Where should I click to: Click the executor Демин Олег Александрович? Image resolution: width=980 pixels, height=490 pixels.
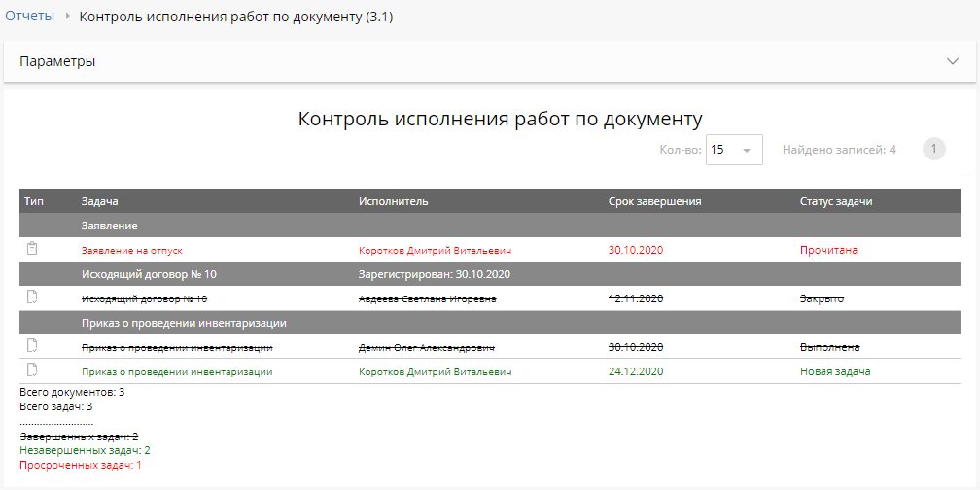(x=427, y=347)
